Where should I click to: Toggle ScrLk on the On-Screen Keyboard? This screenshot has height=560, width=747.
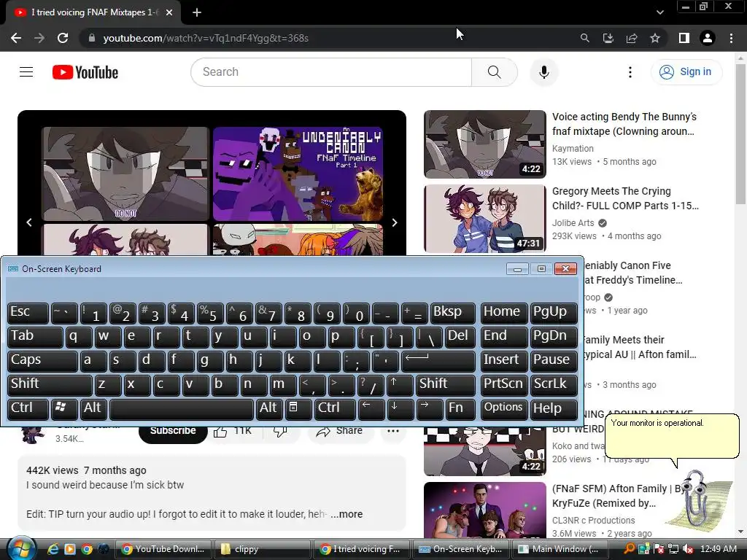pos(554,385)
